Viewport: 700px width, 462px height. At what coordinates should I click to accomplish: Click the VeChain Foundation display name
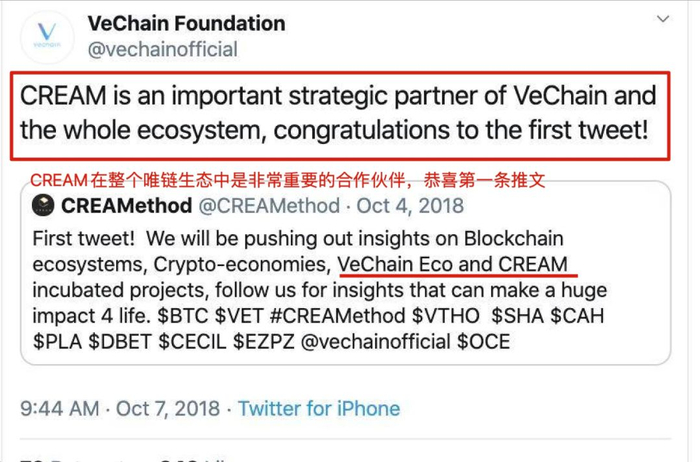(x=186, y=23)
